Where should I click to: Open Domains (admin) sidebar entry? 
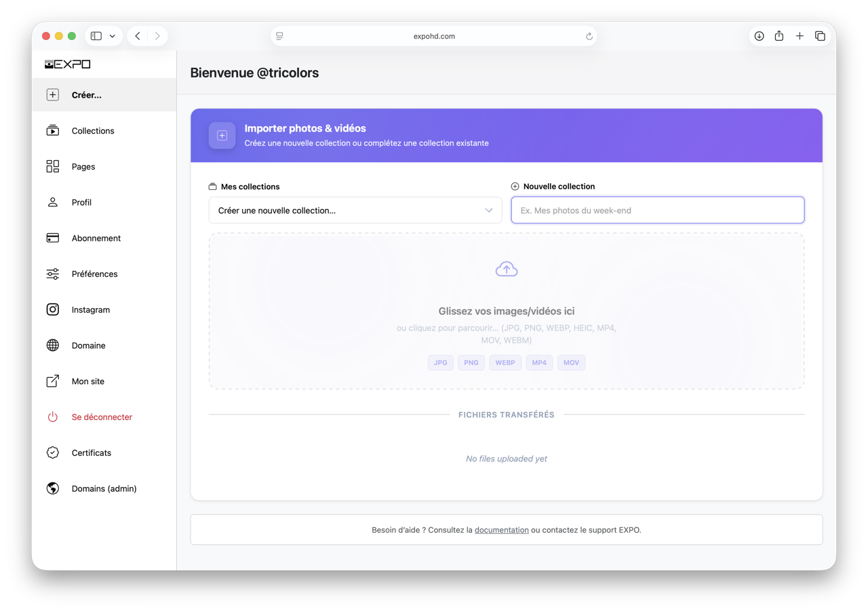(x=104, y=489)
